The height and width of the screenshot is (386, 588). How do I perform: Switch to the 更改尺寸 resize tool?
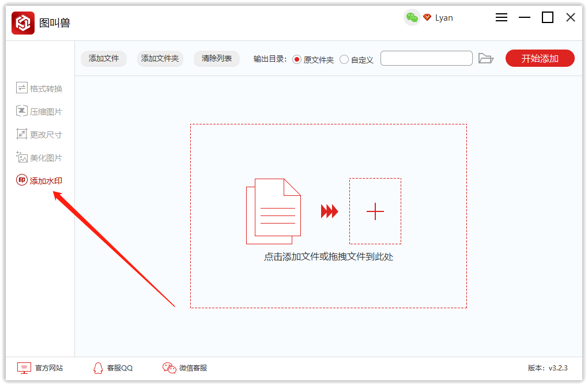(40, 134)
